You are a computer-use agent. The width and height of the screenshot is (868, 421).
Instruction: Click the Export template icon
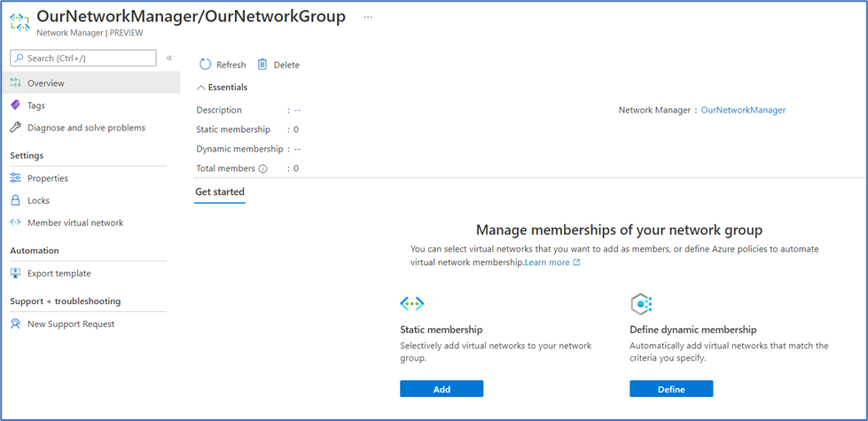15,273
